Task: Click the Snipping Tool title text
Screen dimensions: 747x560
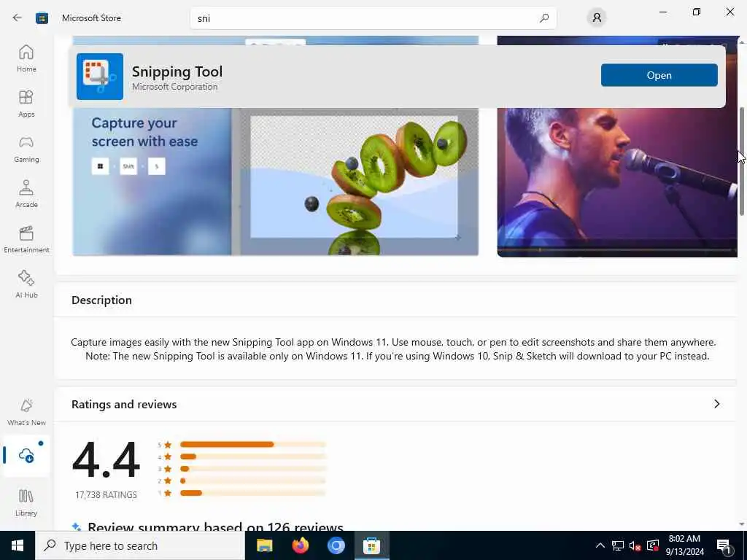Action: 177,71
